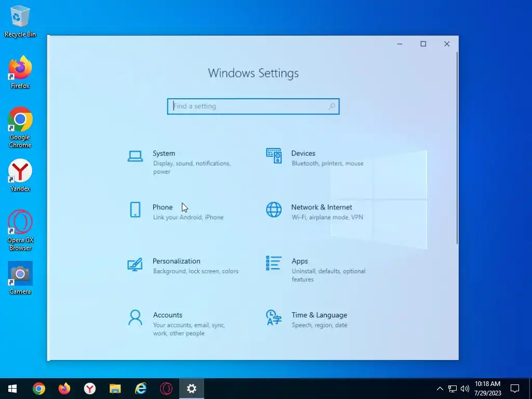Minimize the Settings window
This screenshot has width=532, height=399.
400,44
